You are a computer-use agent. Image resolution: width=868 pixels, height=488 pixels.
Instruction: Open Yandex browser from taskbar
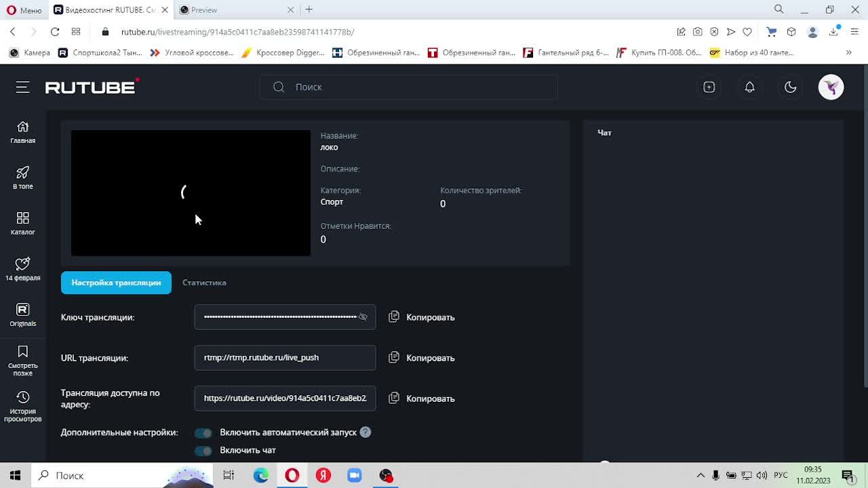click(x=323, y=475)
